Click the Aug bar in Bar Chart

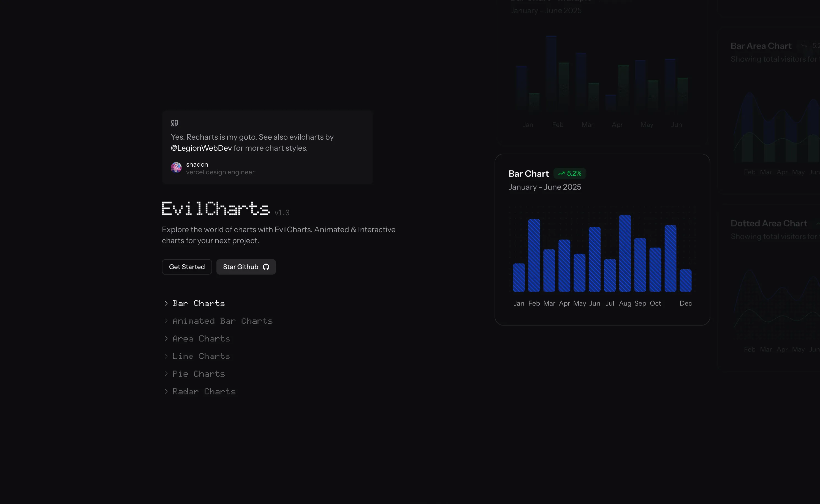(625, 253)
